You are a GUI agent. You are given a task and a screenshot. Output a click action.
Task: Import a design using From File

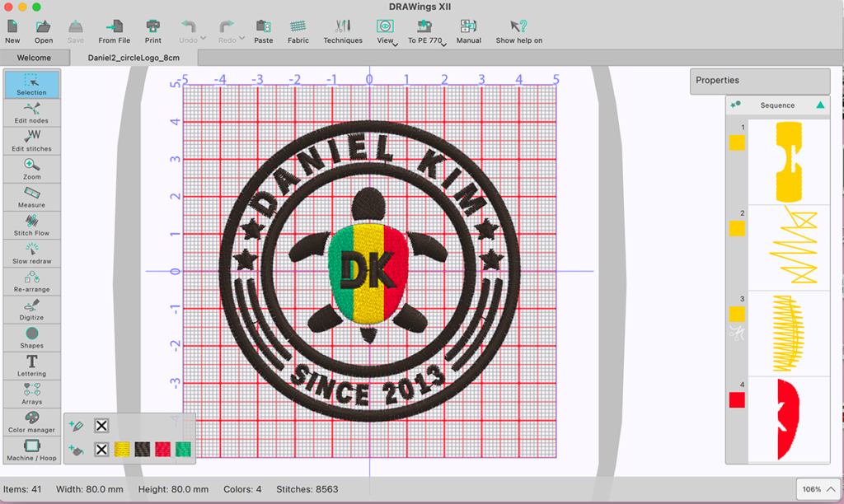click(114, 31)
